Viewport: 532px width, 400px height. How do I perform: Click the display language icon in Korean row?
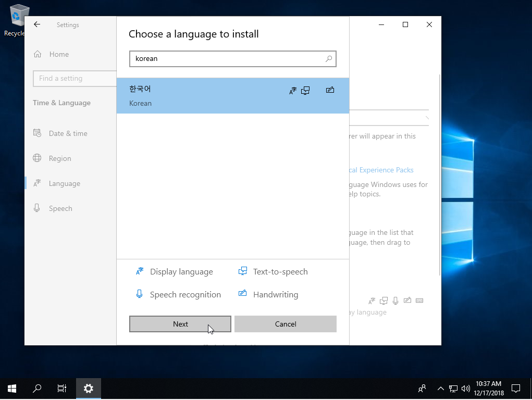click(293, 91)
